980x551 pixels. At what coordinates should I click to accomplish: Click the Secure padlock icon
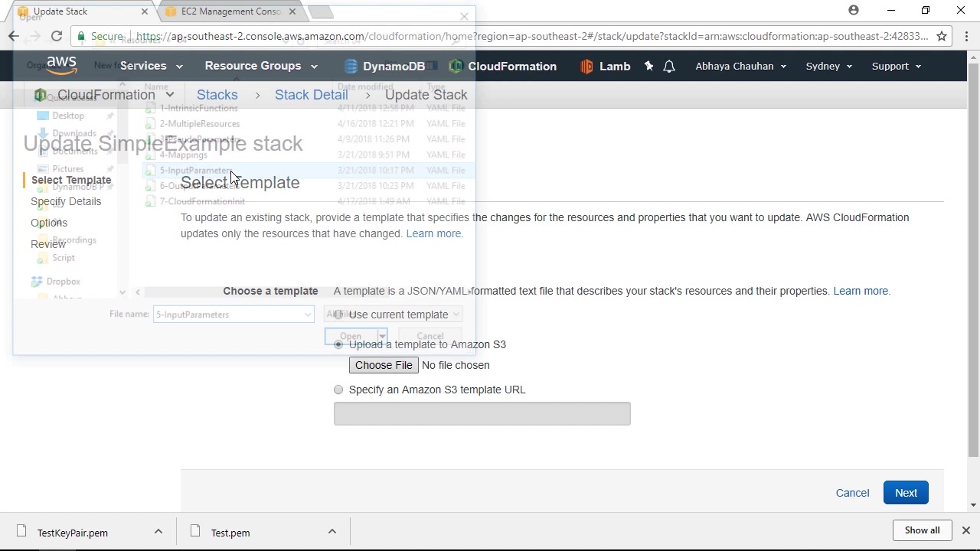[81, 36]
